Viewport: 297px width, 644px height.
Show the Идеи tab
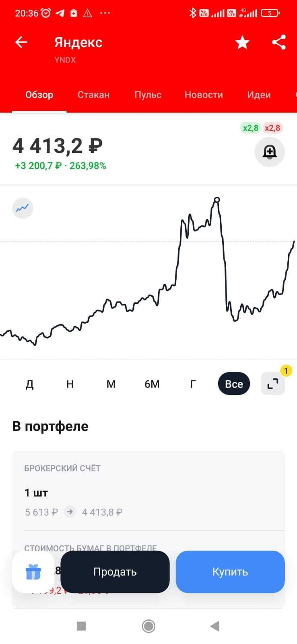[x=259, y=95]
